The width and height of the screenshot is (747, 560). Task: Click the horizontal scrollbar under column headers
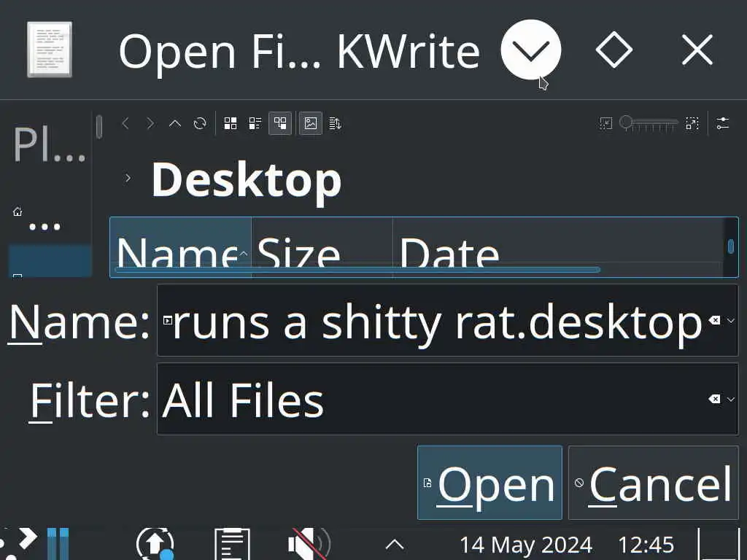click(357, 270)
